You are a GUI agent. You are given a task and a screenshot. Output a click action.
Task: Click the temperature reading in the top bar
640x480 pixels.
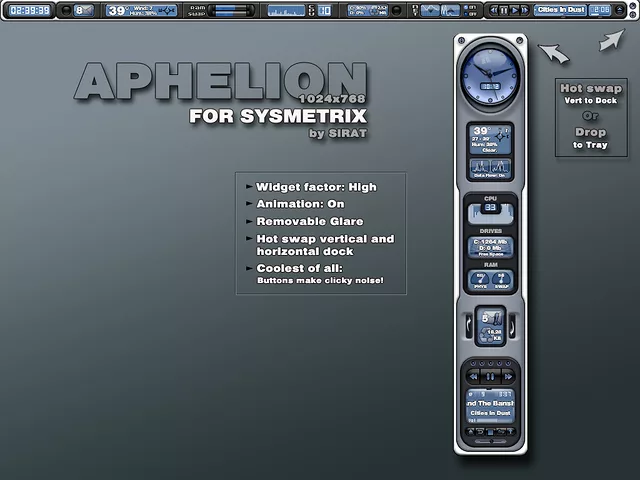coord(117,10)
